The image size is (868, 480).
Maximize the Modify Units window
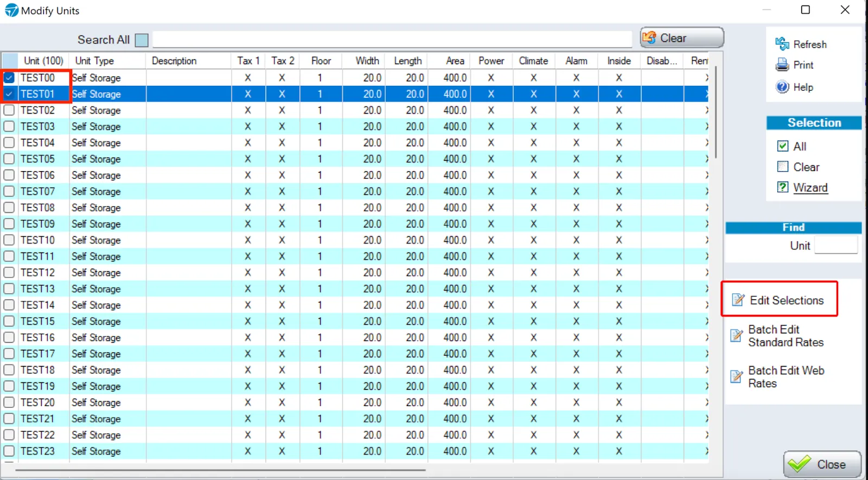(x=806, y=10)
